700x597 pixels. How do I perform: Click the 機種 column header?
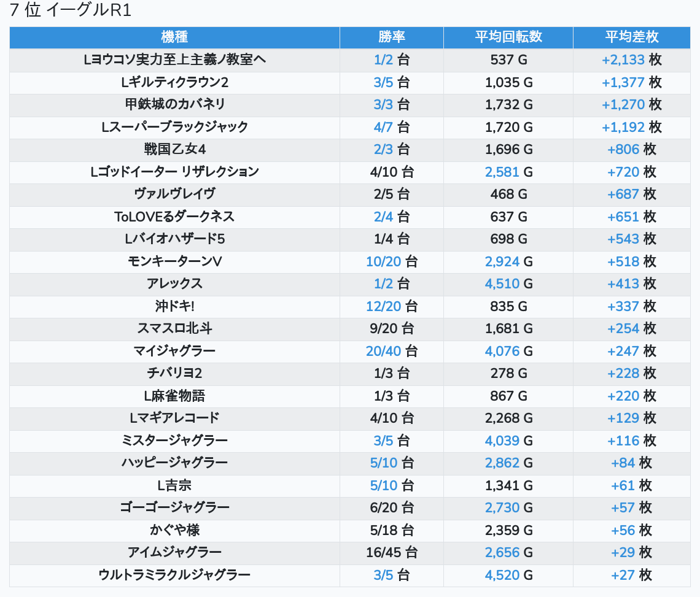[174, 37]
